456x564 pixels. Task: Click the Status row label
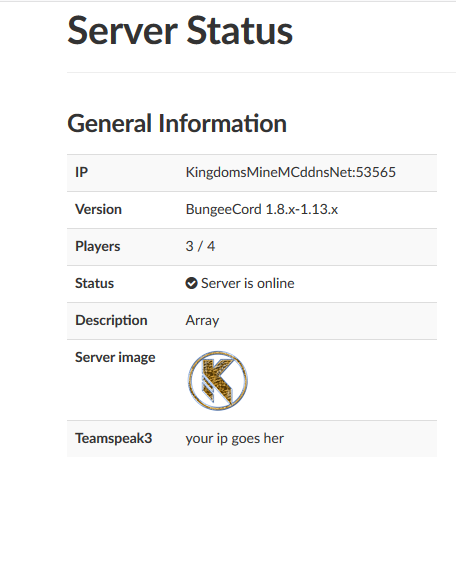click(94, 283)
